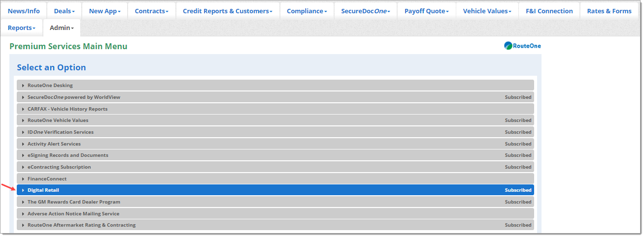Open Credit Reports & Customers menu
This screenshot has height=237, width=644.
coord(228,11)
